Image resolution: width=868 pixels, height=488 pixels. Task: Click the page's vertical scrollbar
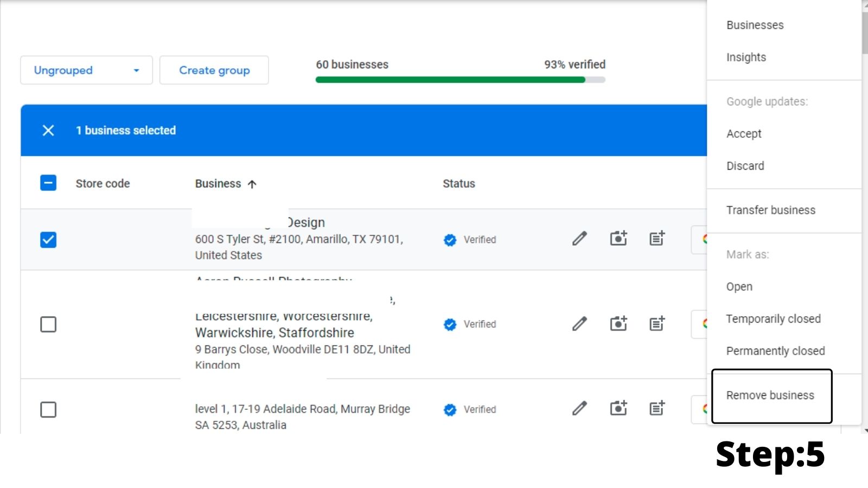point(865,33)
